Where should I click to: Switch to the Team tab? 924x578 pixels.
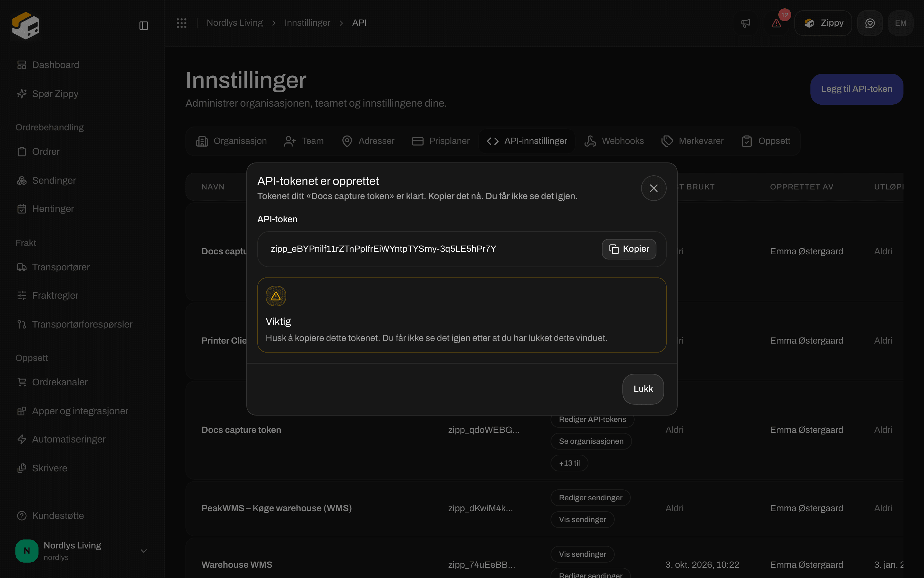point(304,141)
